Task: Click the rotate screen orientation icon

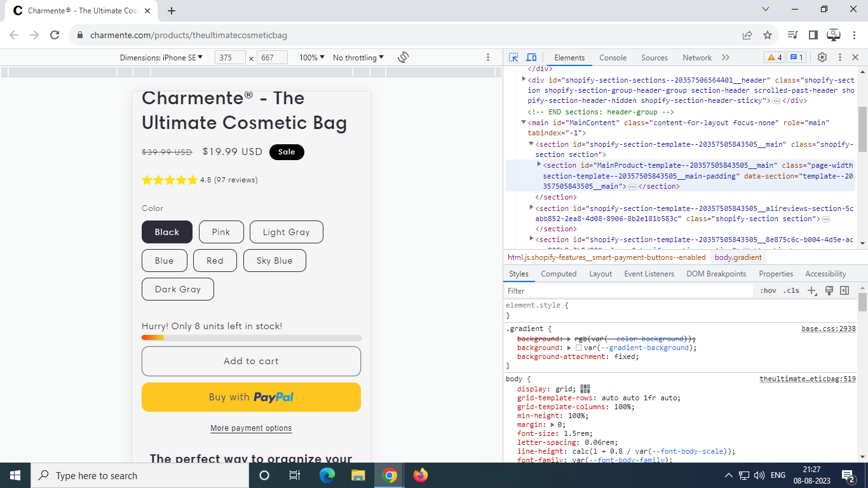Action: [x=403, y=57]
